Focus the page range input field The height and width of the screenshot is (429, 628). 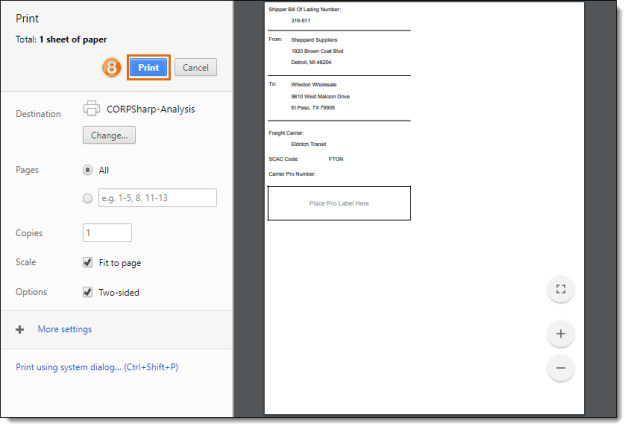click(157, 198)
